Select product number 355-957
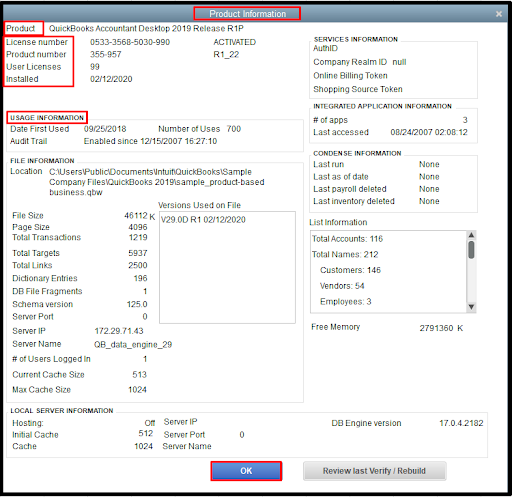The image size is (512, 497). click(106, 54)
